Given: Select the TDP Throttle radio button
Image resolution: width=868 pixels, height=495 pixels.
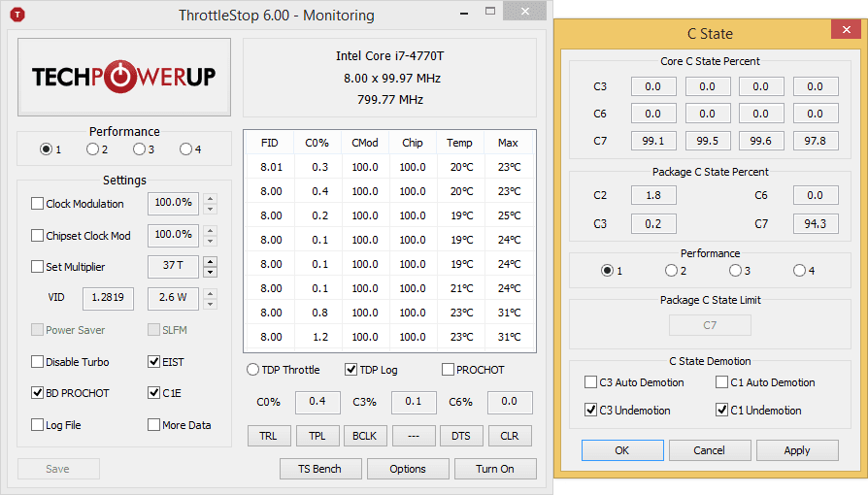Looking at the screenshot, I should 252,370.
